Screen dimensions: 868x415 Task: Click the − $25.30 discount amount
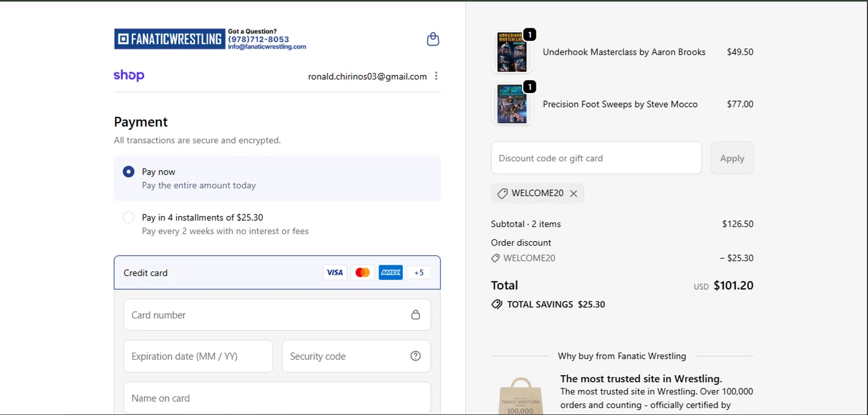737,258
